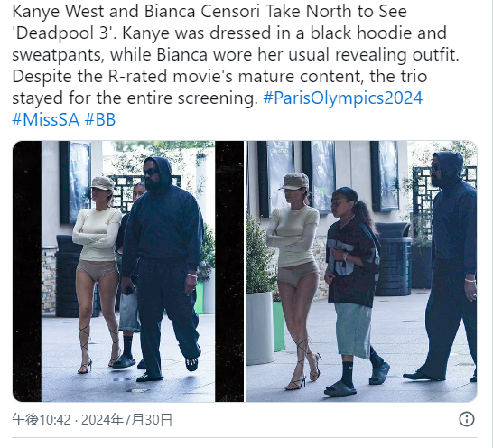This screenshot has width=493, height=448.
Task: Click the girl in jersey in right photo
Action: (x=354, y=289)
